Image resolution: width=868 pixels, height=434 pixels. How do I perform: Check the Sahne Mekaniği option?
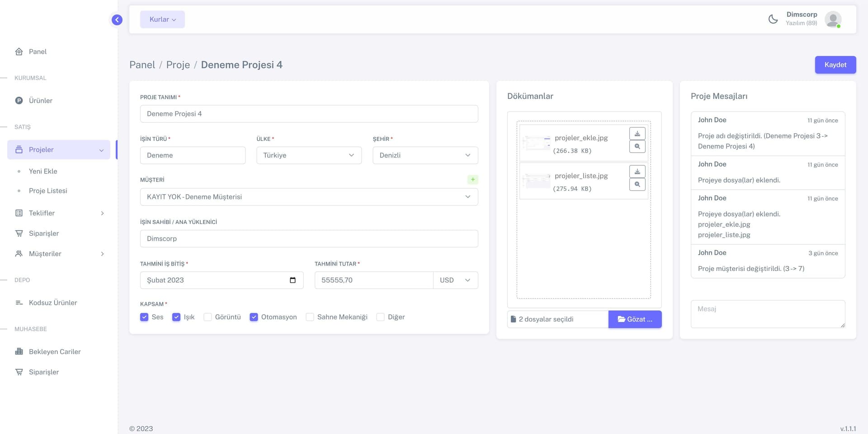coord(310,317)
